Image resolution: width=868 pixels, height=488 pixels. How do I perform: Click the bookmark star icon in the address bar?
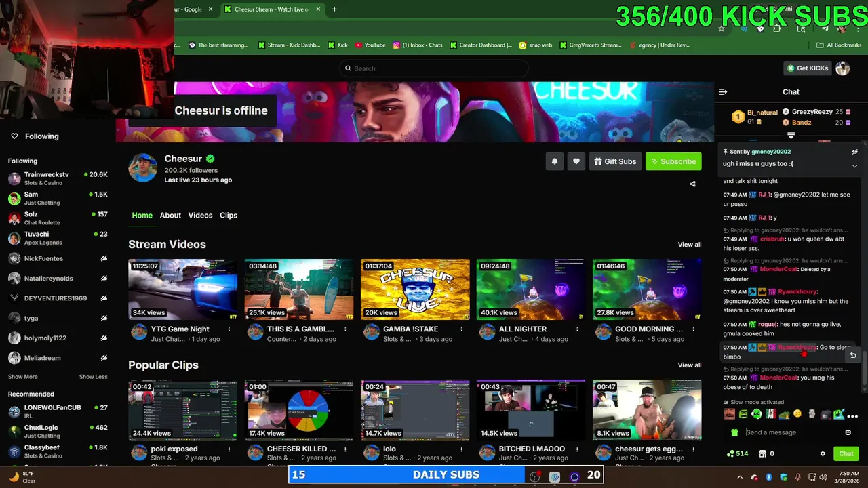(722, 28)
